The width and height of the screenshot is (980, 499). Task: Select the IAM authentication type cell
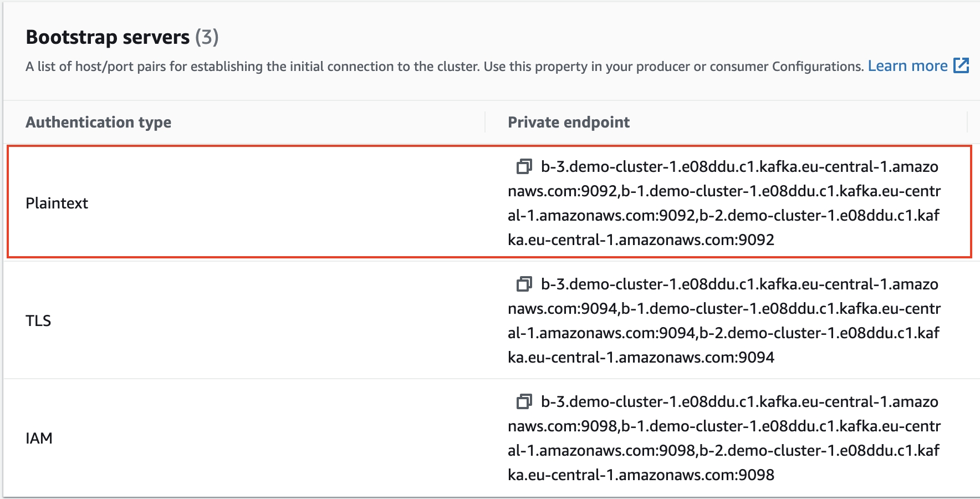coord(39,438)
